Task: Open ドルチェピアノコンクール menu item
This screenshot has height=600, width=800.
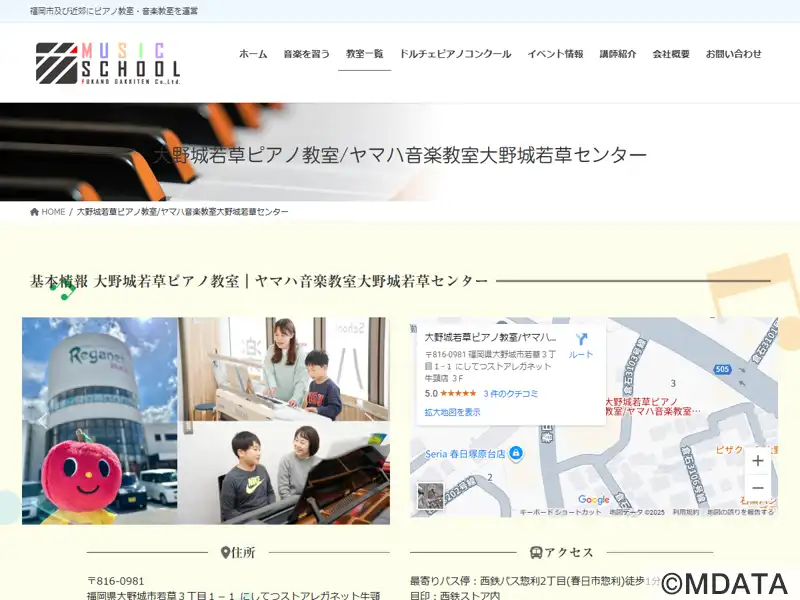Action: (455, 54)
